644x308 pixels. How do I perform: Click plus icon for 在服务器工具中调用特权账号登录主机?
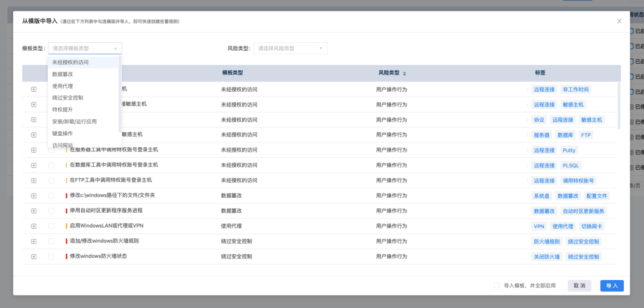click(x=34, y=150)
